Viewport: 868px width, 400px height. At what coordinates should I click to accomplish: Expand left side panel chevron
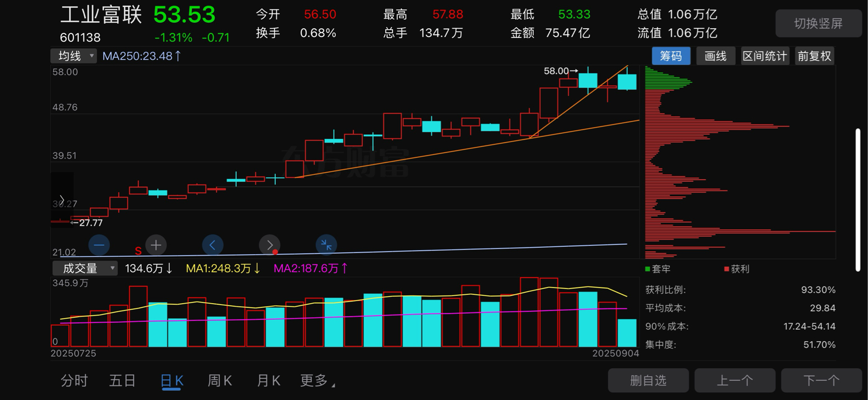point(62,200)
